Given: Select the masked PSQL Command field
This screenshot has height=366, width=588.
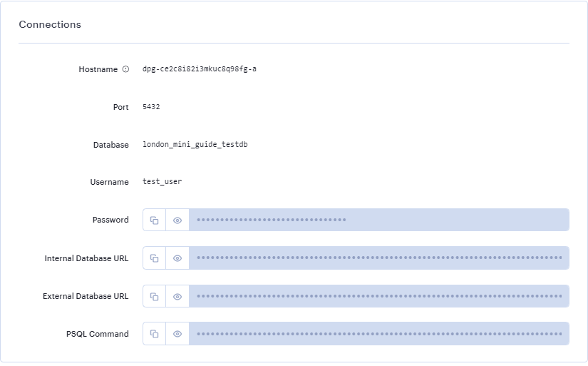Looking at the screenshot, I should coord(378,333).
